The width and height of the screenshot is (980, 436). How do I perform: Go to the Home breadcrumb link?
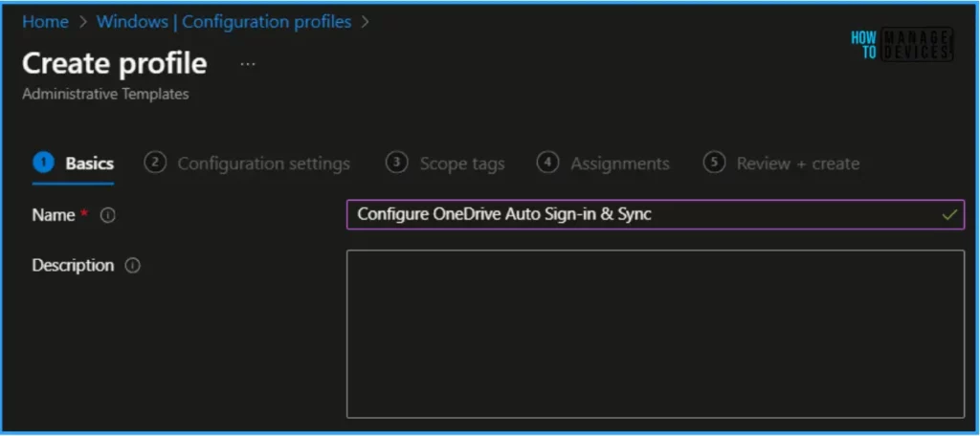45,22
